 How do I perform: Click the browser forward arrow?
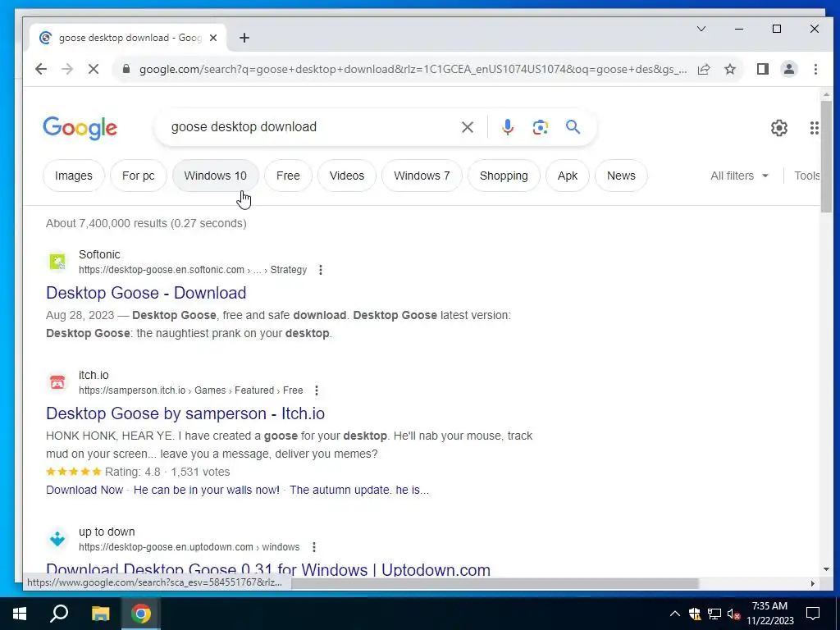(x=67, y=69)
